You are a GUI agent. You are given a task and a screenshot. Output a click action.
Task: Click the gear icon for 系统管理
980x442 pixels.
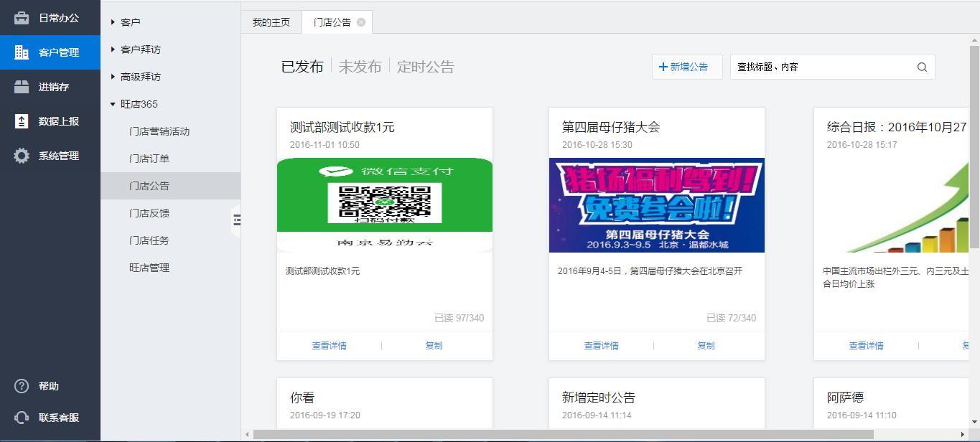point(22,156)
